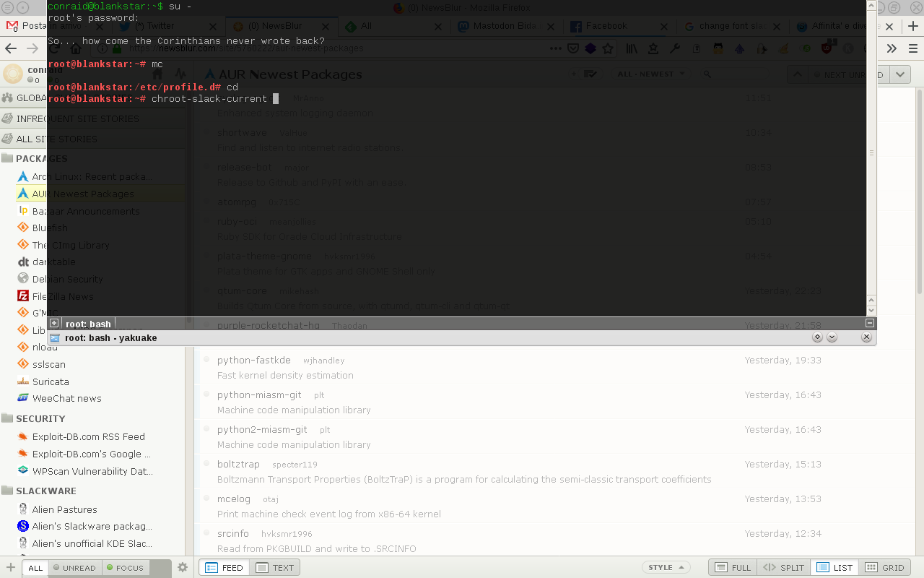This screenshot has width=924, height=578.
Task: Close the current Yakuake session
Action: 870,324
